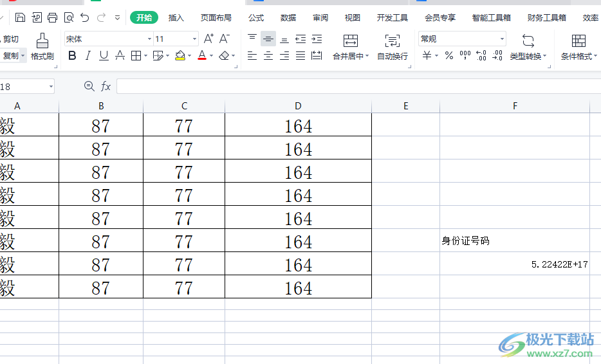Apply thousands separator icon
Viewport: 601px width, 364px height.
(x=465, y=56)
